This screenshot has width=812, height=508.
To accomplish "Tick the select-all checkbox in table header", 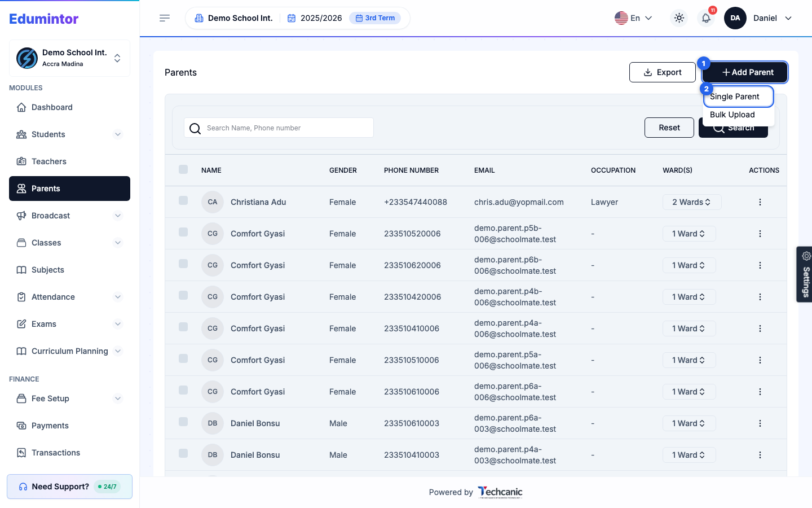I will coord(183,169).
